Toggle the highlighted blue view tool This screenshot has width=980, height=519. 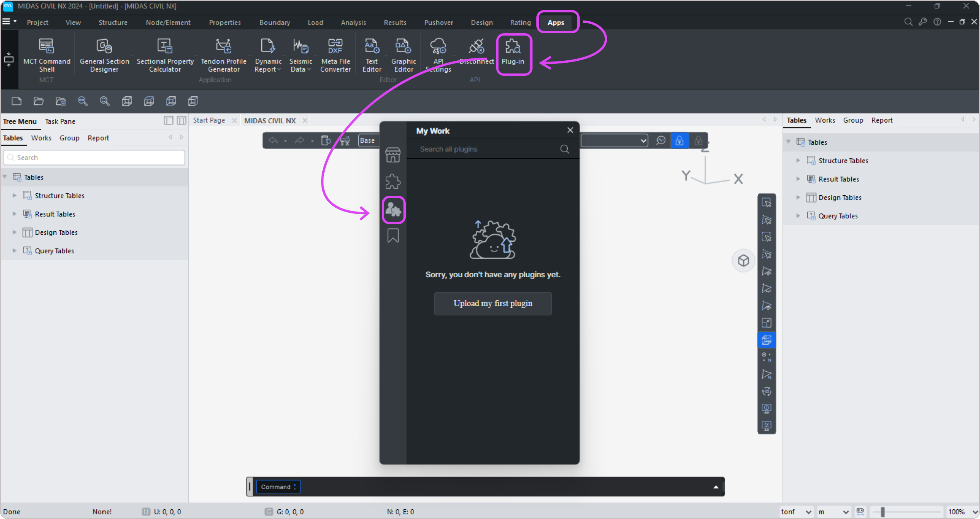tap(767, 340)
